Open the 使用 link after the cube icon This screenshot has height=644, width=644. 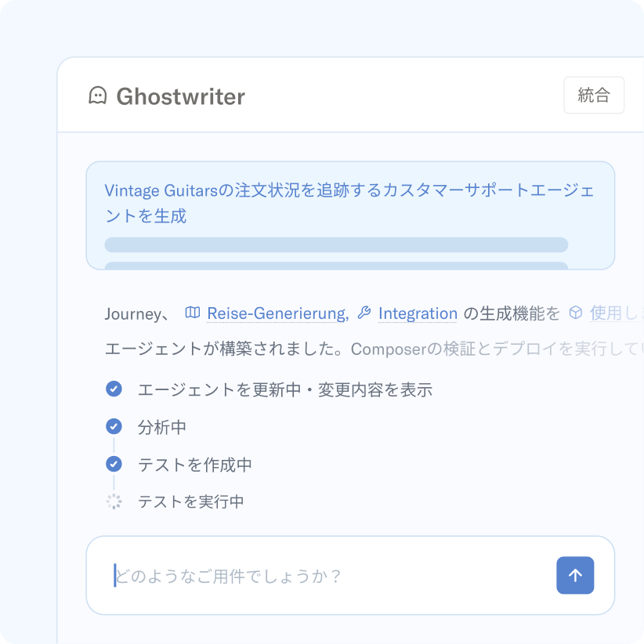616,313
